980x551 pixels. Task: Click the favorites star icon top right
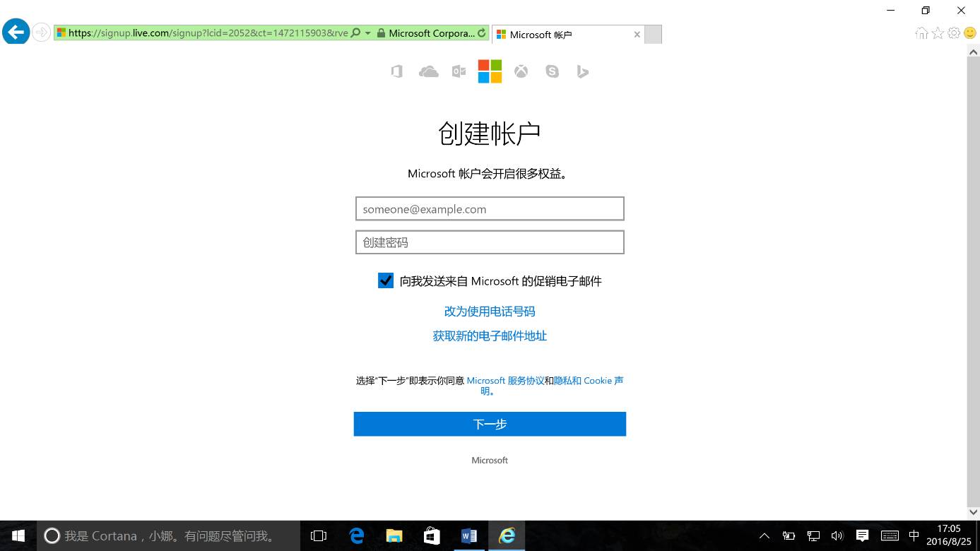(938, 32)
